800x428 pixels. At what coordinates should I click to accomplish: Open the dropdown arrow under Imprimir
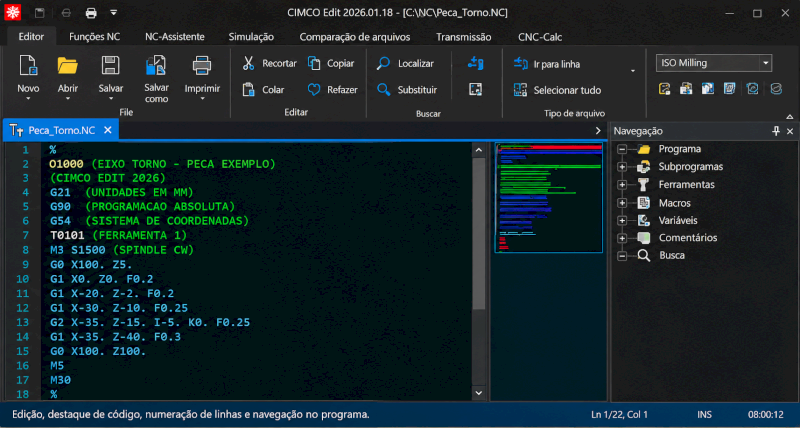202,99
